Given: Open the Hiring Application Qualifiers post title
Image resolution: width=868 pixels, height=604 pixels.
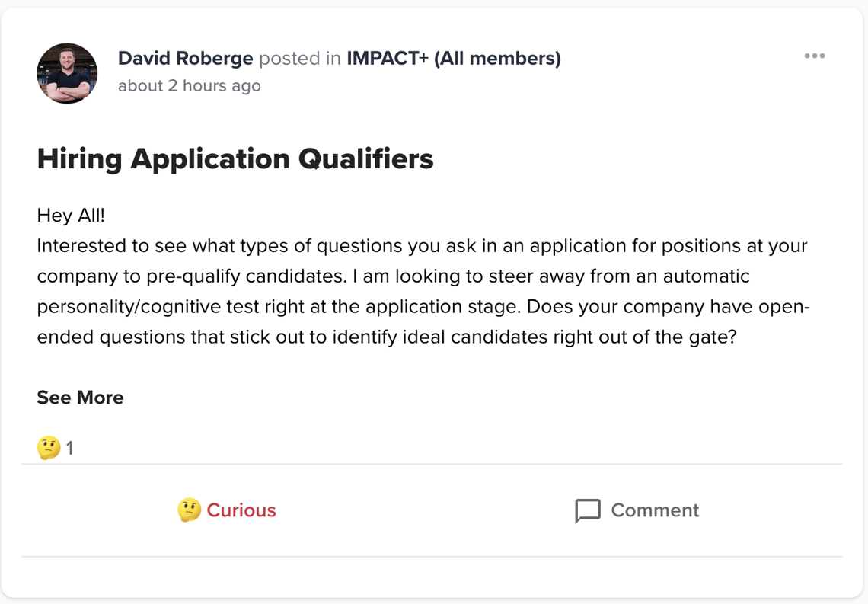Looking at the screenshot, I should (235, 159).
